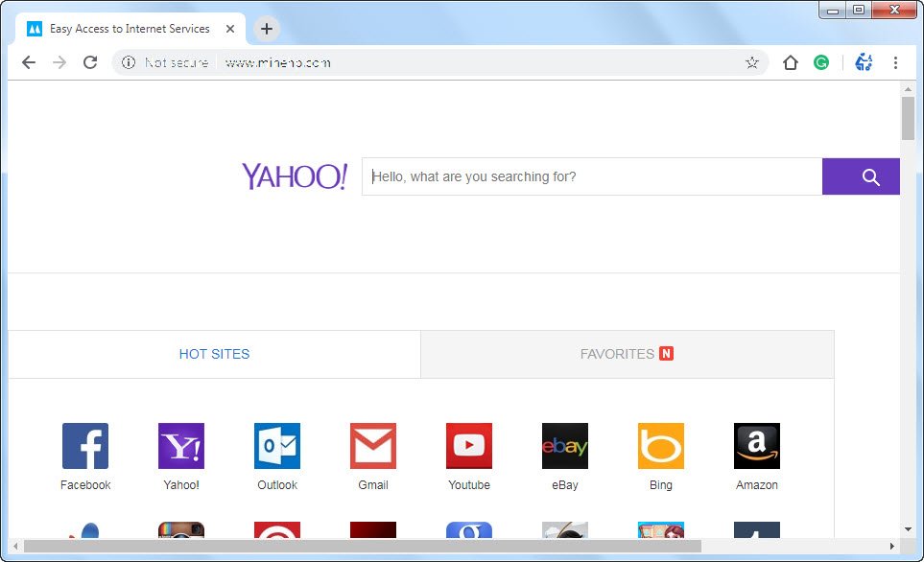Click the blue extension icon beside Grammarly

click(x=864, y=61)
